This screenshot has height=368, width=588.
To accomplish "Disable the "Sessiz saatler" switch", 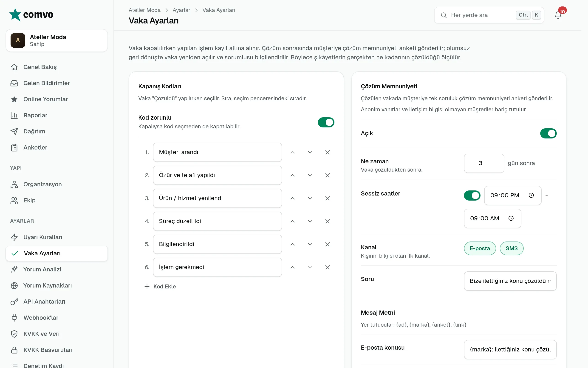I will pyautogui.click(x=472, y=195).
